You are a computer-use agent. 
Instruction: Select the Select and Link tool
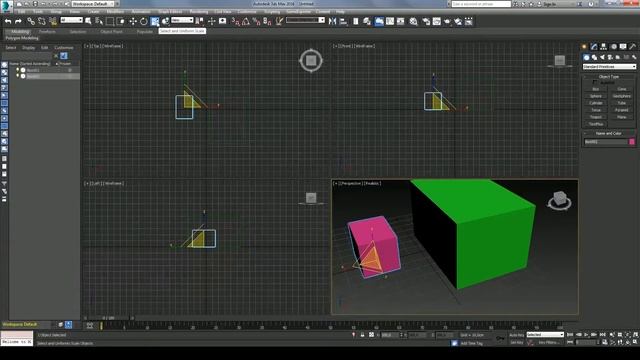[31, 21]
